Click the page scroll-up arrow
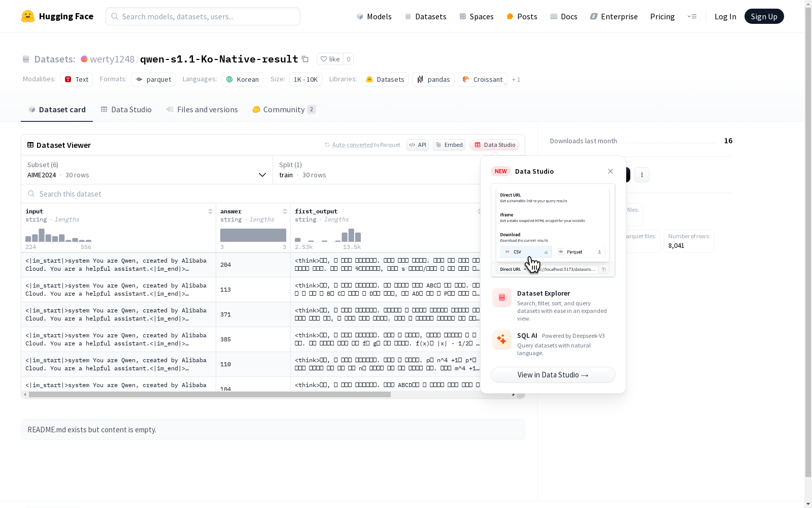 (x=808, y=4)
